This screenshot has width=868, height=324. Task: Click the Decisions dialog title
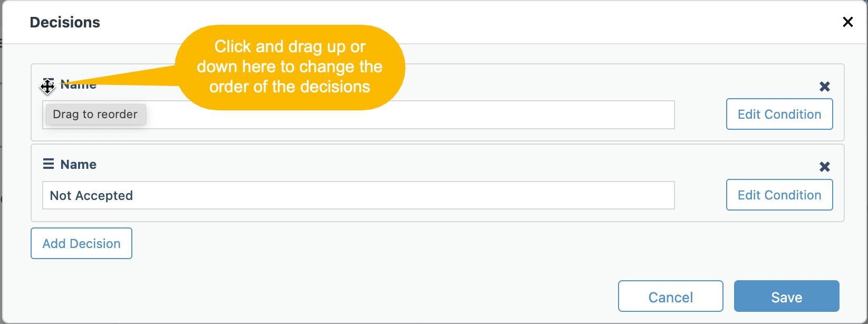click(65, 22)
